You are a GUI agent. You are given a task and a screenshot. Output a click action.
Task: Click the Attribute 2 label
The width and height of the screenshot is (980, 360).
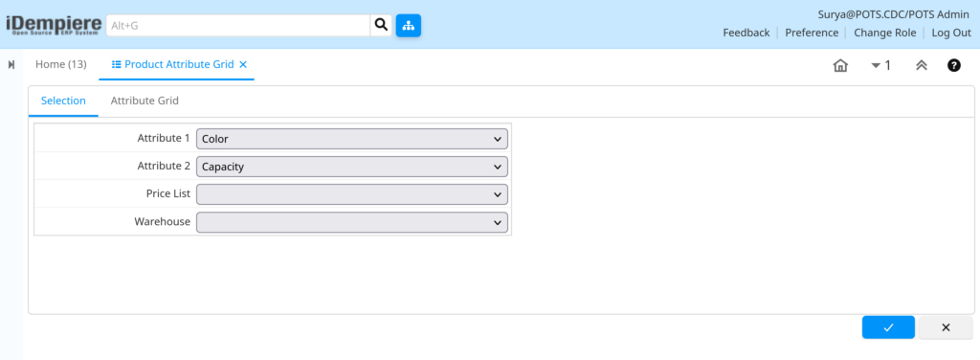(x=164, y=166)
